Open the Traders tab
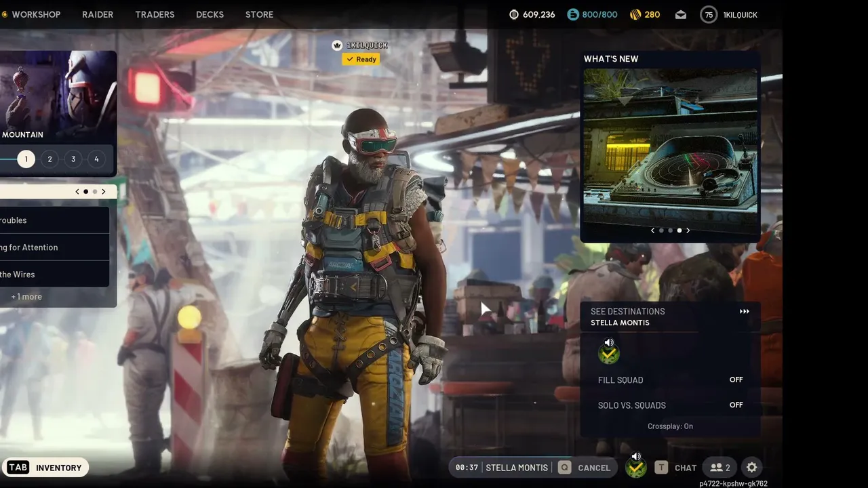The image size is (868, 488). [155, 14]
